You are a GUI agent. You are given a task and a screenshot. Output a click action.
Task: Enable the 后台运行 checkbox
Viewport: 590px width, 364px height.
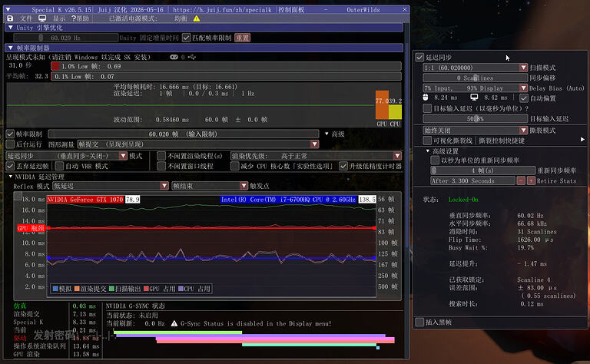tap(10, 144)
